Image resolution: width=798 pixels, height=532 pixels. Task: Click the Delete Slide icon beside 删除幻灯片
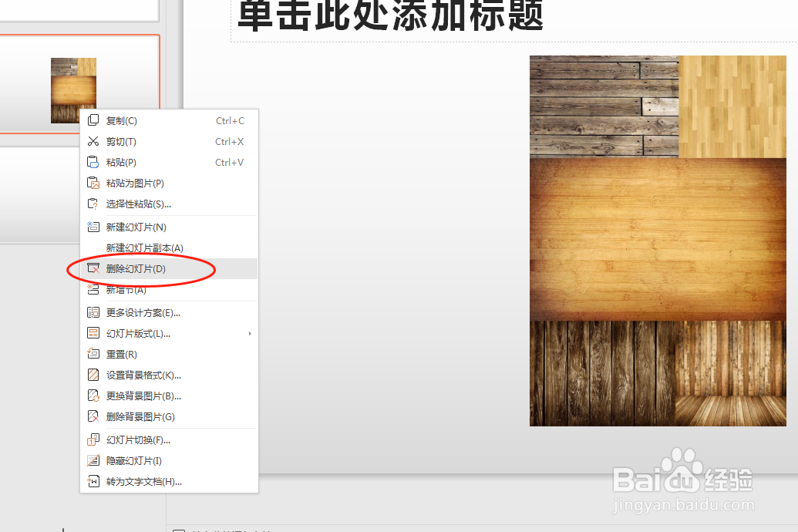pos(94,268)
